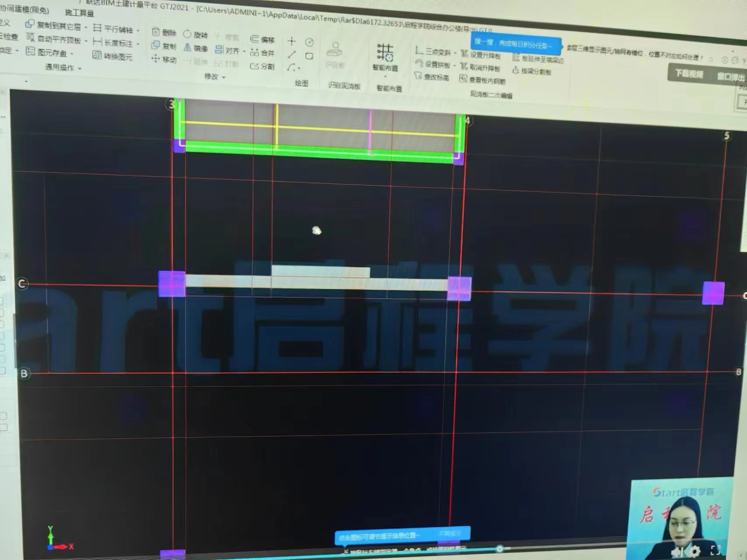Open the 自动平齐顶板 dropdown arrow
The width and height of the screenshot is (747, 560).
coord(86,41)
